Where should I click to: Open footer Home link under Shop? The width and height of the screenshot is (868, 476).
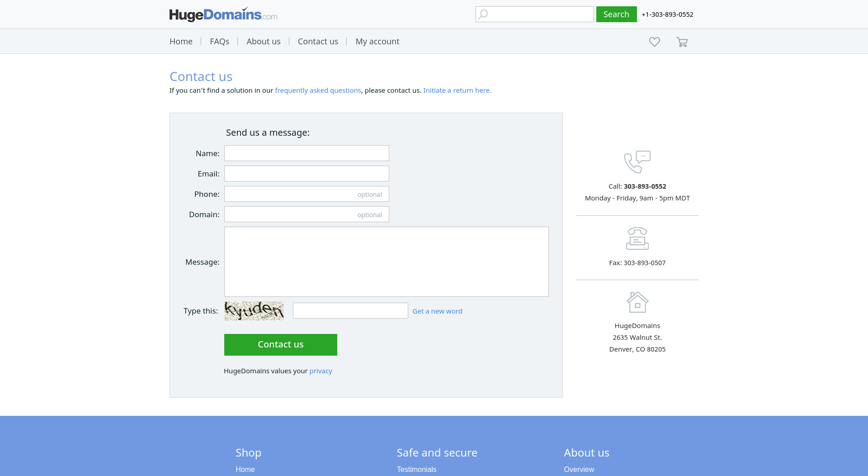click(245, 469)
